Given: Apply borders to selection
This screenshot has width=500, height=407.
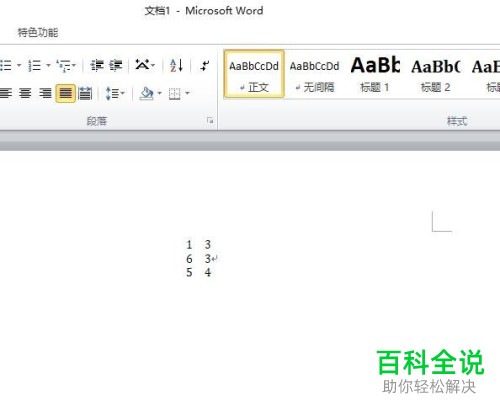Looking at the screenshot, I should point(174,94).
